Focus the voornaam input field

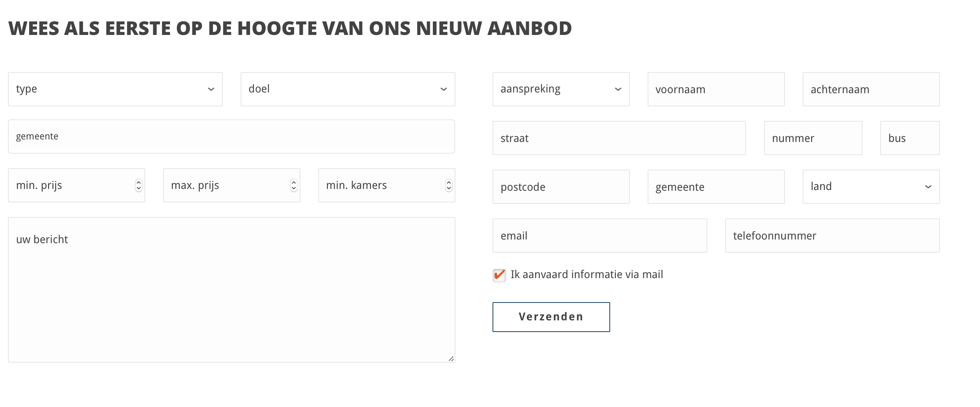coord(716,89)
